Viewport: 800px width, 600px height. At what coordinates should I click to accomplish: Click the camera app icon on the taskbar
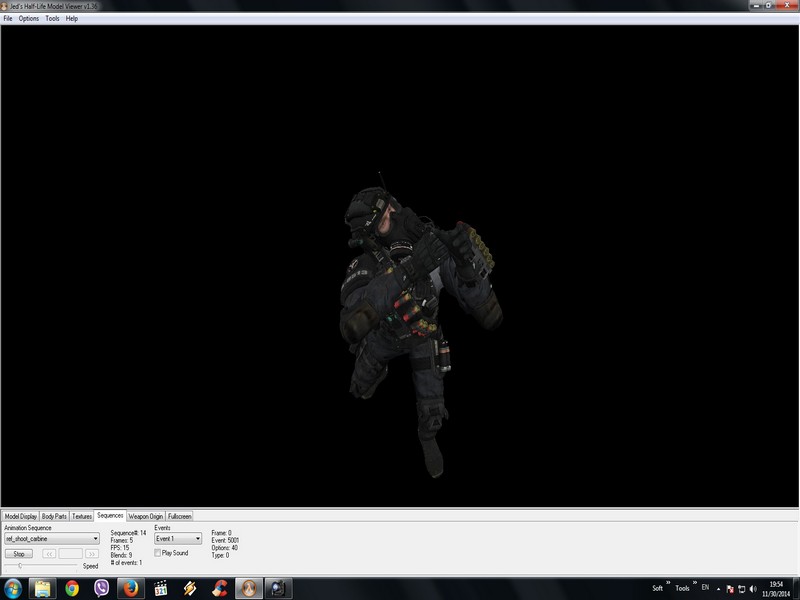(279, 589)
